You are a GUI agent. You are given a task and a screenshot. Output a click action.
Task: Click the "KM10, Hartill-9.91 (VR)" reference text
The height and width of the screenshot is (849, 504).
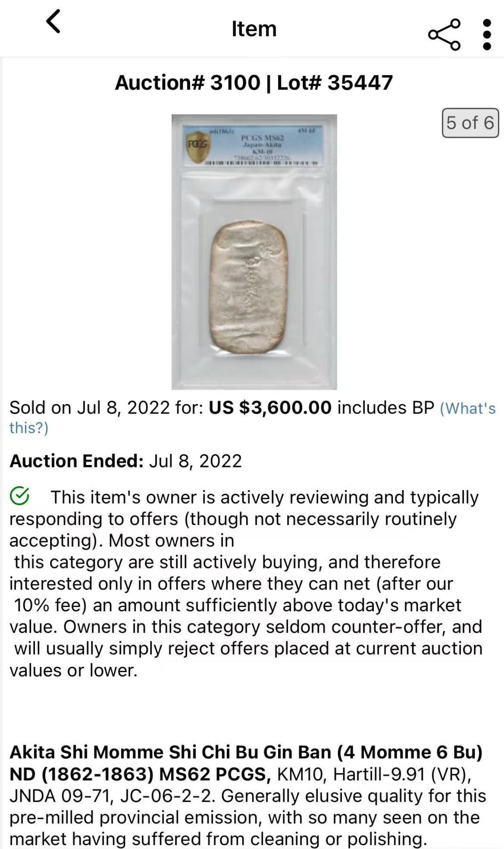coord(374,774)
